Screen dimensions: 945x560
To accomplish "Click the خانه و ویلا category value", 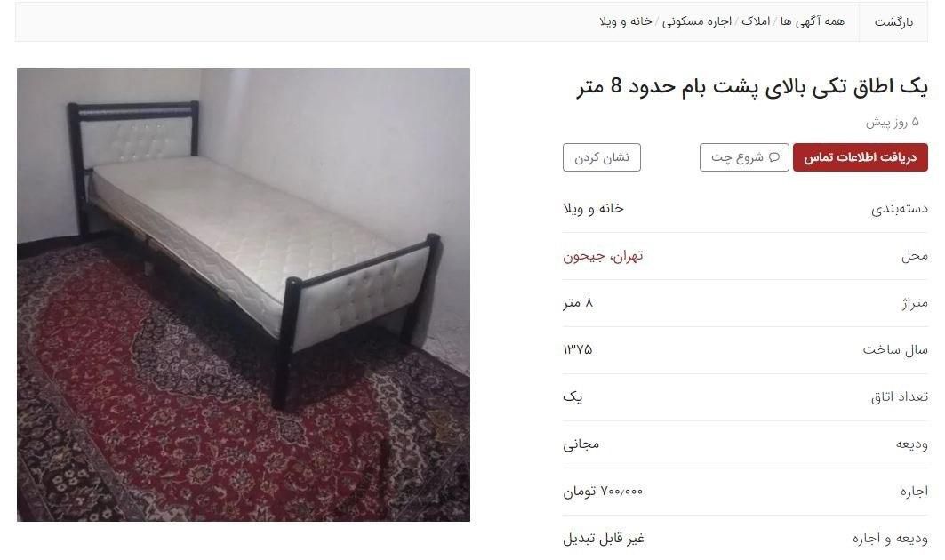I will click(x=594, y=209).
